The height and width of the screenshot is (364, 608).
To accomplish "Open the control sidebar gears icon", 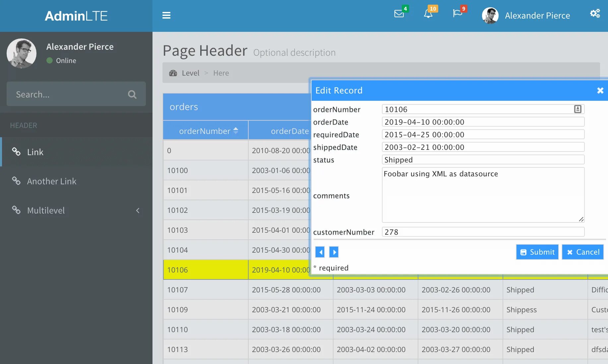I will (595, 14).
